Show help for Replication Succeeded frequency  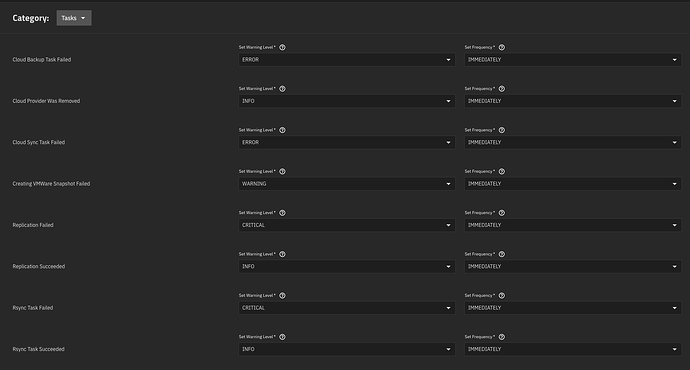[502, 254]
